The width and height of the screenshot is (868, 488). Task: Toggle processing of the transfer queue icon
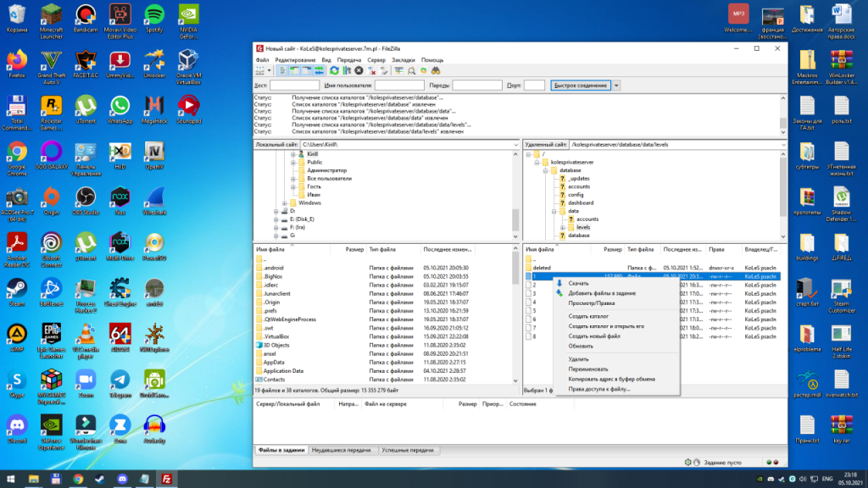(347, 71)
